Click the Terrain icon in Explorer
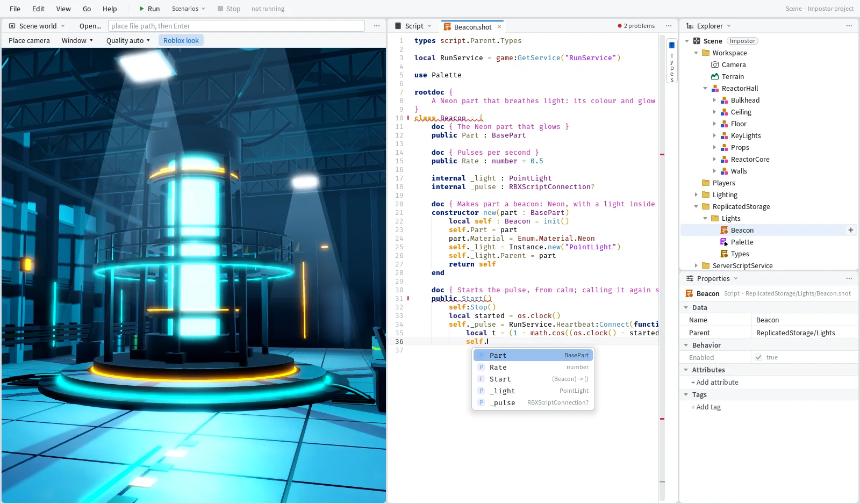This screenshot has height=504, width=860. click(715, 76)
